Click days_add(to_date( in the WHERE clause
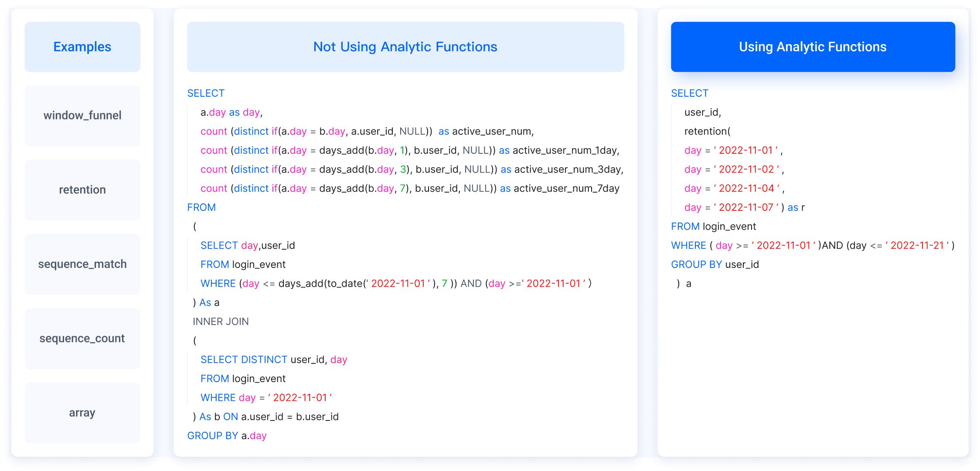980x471 pixels. pyautogui.click(x=322, y=284)
